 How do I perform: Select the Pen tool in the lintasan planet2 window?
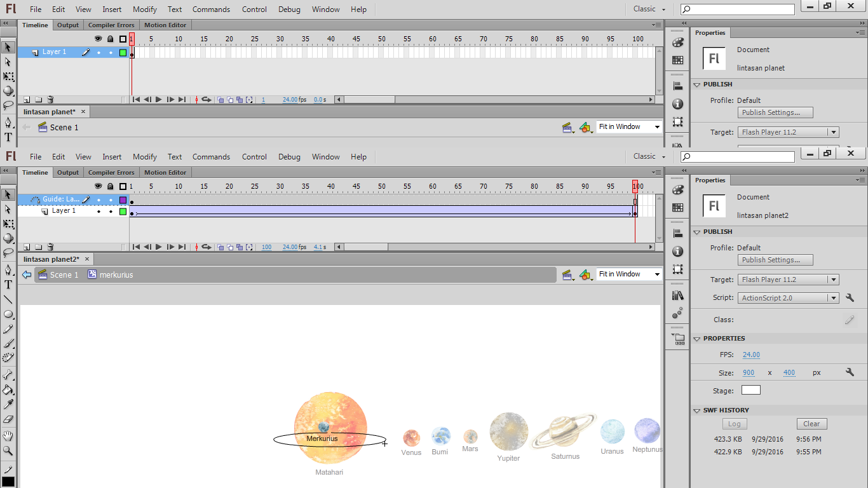8,270
